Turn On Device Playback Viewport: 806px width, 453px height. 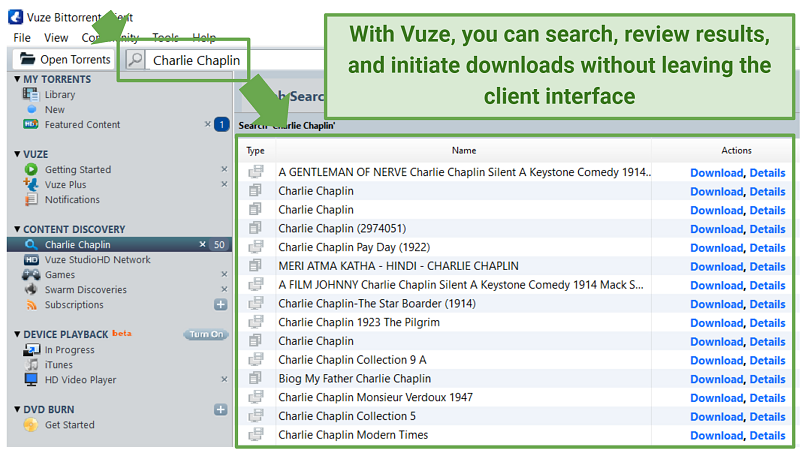[x=206, y=334]
